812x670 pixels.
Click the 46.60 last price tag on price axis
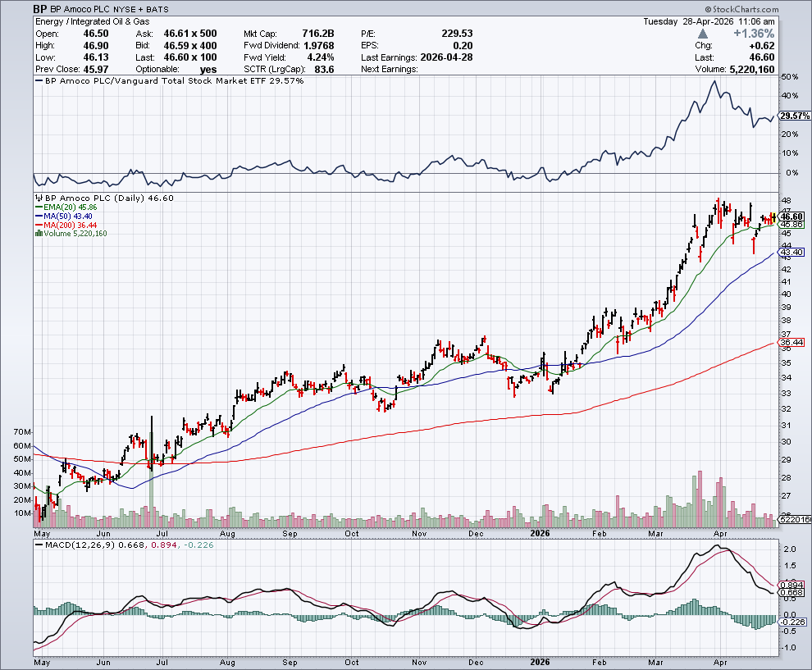click(x=793, y=216)
